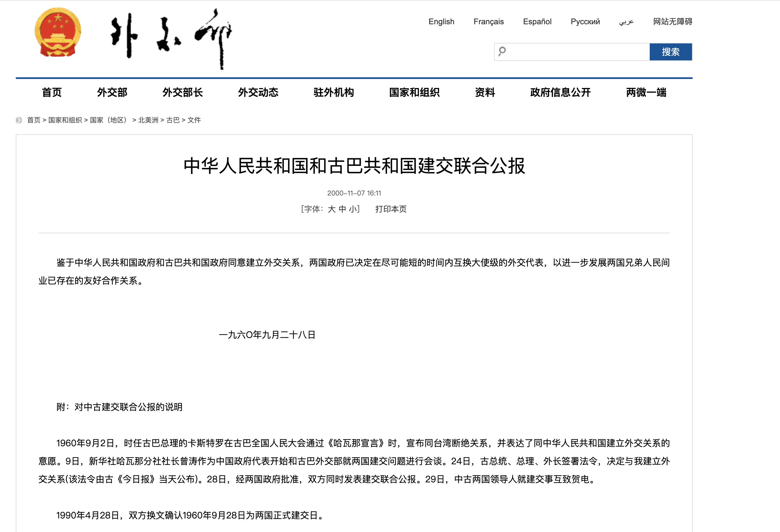Open 资料 navigation menu item
This screenshot has width=780, height=532.
tap(485, 92)
